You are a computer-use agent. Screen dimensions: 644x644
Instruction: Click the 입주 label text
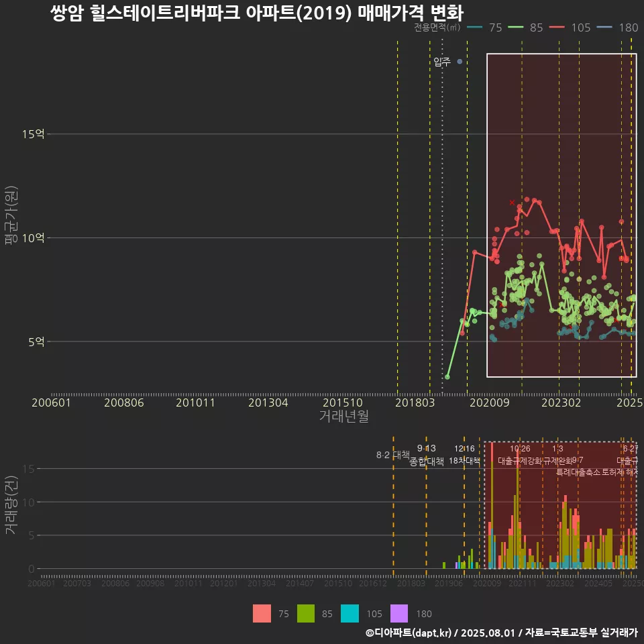[442, 62]
